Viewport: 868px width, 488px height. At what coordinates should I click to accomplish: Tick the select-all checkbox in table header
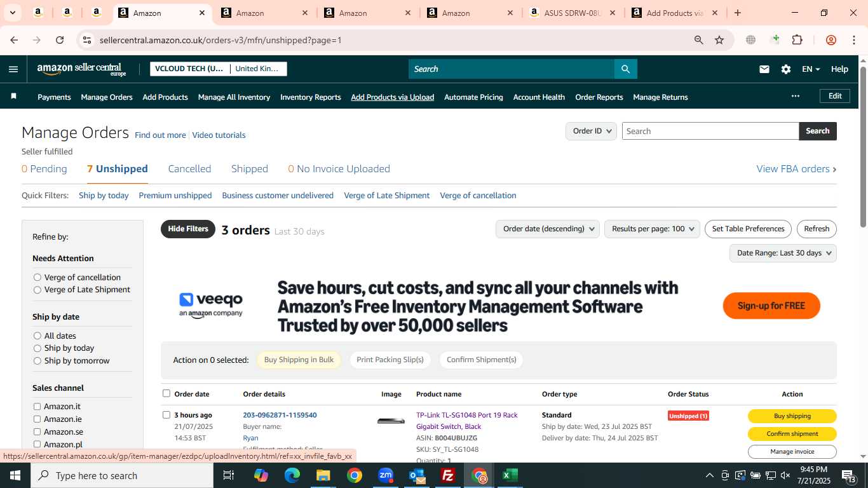click(166, 393)
